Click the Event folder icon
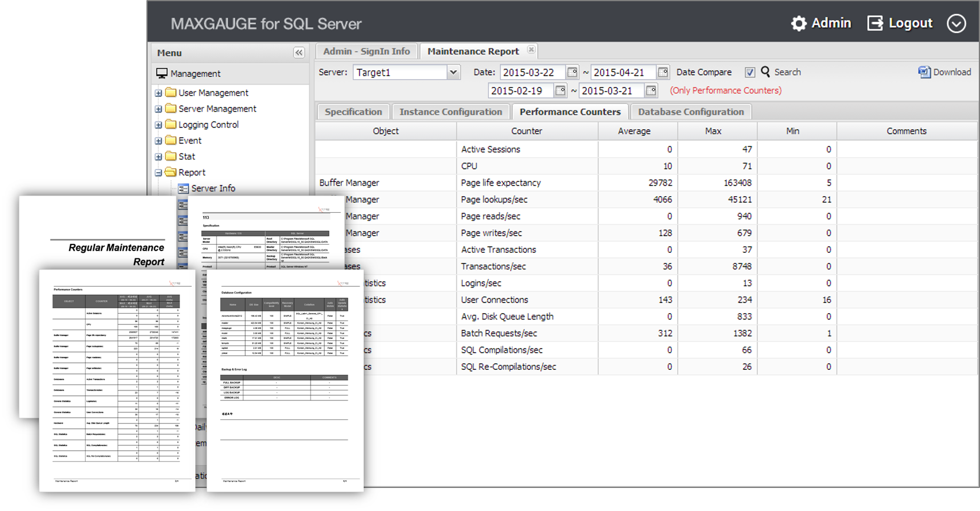Screen dimensions: 980x511 coord(171,140)
